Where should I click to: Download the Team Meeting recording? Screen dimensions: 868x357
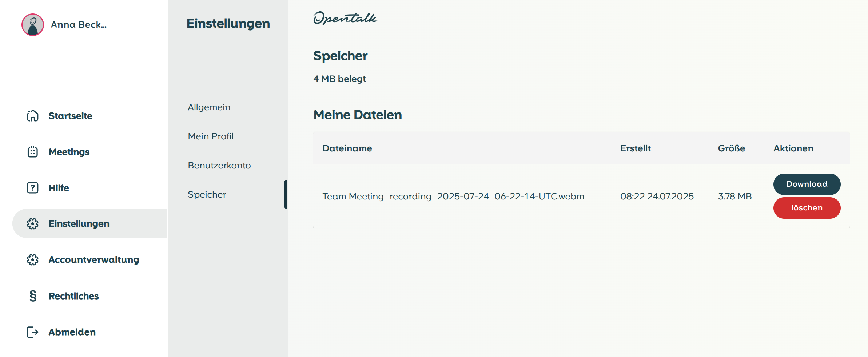(x=806, y=184)
